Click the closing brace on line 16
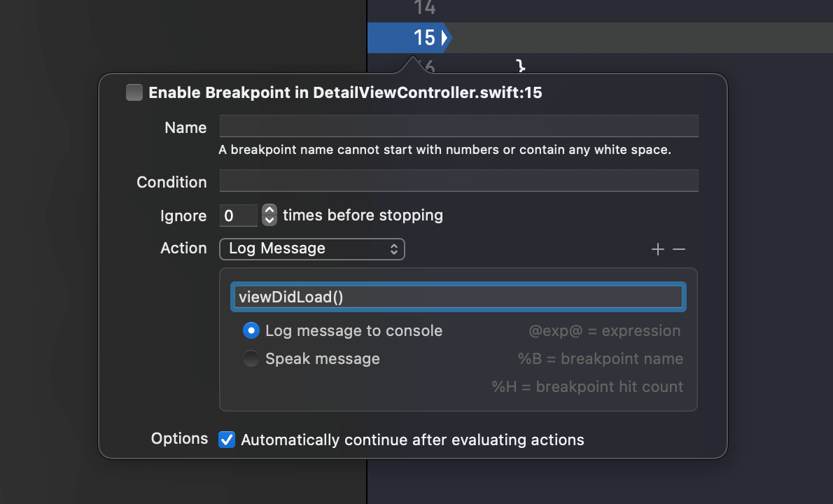The height and width of the screenshot is (504, 833). coord(520,66)
